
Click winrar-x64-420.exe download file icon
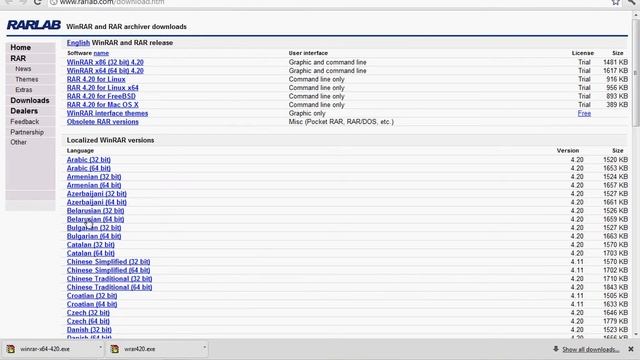[x=11, y=349]
